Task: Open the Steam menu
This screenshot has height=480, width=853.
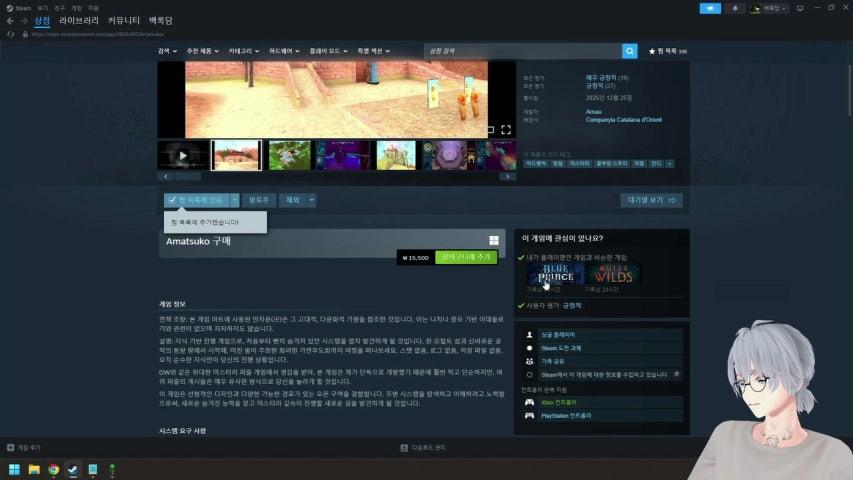Action: (x=18, y=8)
